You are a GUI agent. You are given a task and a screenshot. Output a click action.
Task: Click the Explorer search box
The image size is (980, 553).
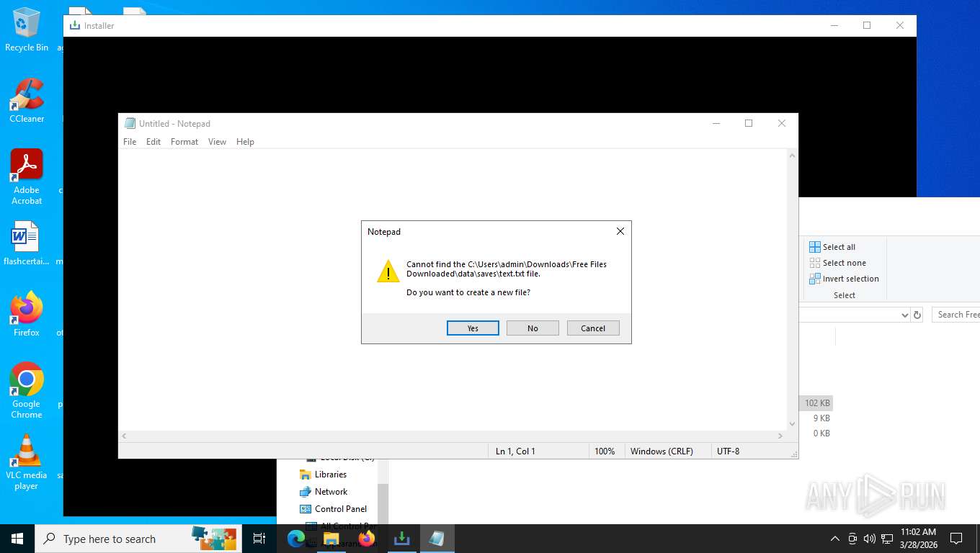pos(956,315)
